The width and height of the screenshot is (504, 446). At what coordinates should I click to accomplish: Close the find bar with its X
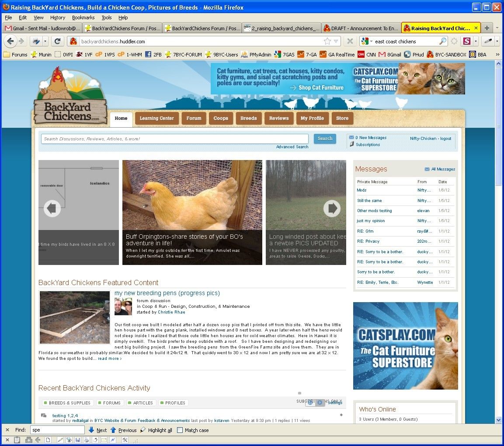point(7,430)
